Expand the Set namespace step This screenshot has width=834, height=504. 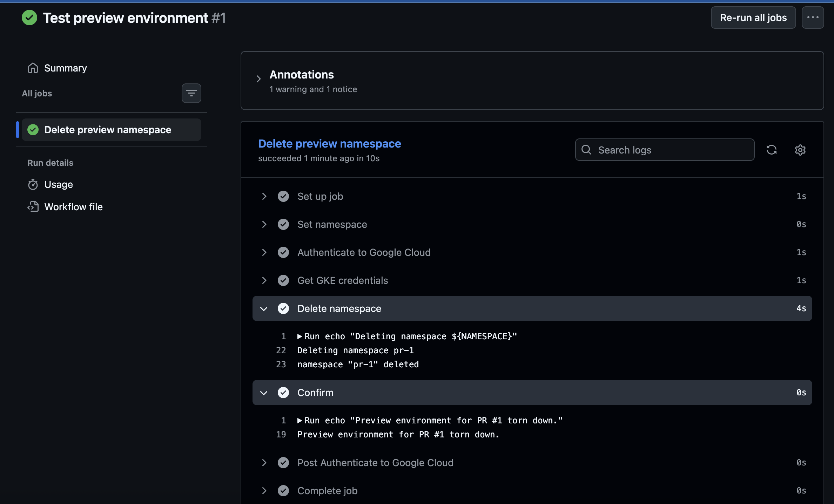tap(264, 224)
